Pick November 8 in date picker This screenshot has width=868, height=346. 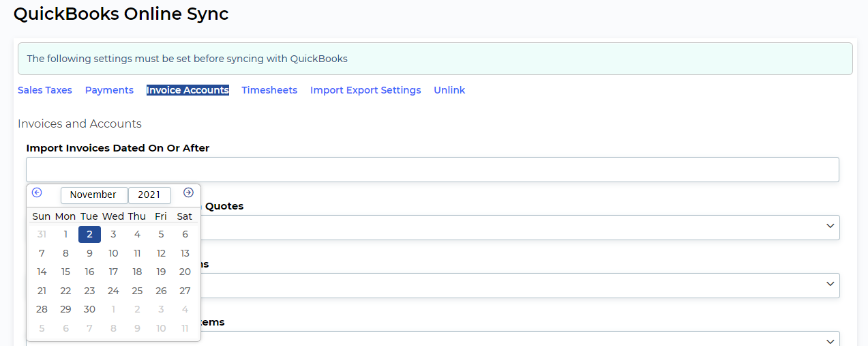(x=65, y=253)
